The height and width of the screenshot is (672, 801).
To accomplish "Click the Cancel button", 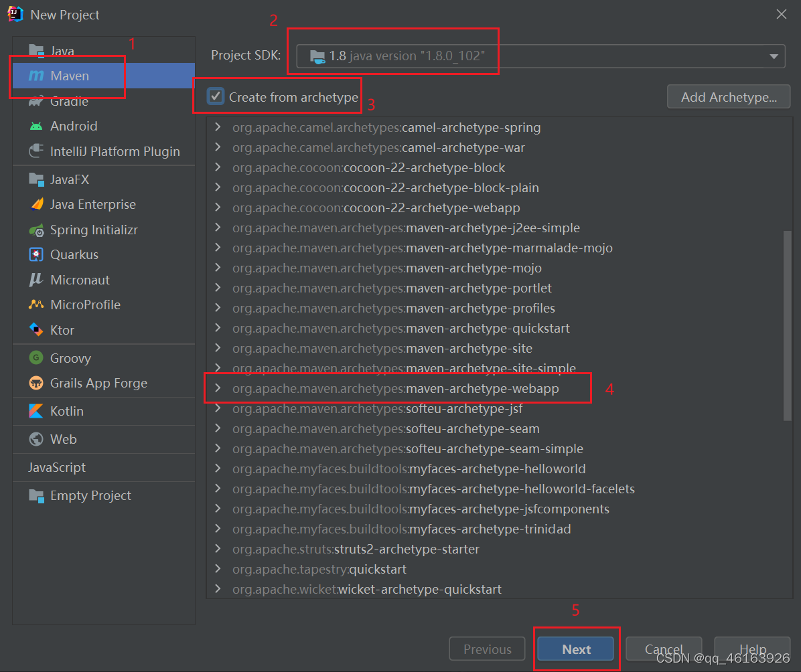I will point(664,649).
